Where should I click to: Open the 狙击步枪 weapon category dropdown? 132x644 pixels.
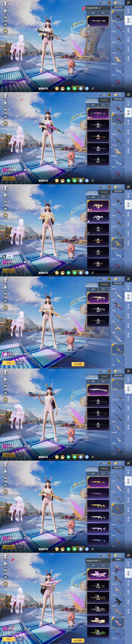pos(118,375)
